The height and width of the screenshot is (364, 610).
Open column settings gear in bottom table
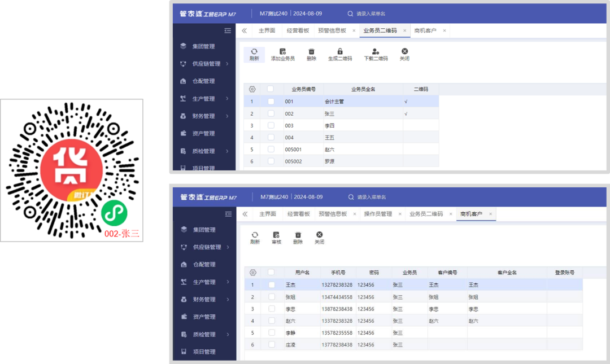(253, 273)
